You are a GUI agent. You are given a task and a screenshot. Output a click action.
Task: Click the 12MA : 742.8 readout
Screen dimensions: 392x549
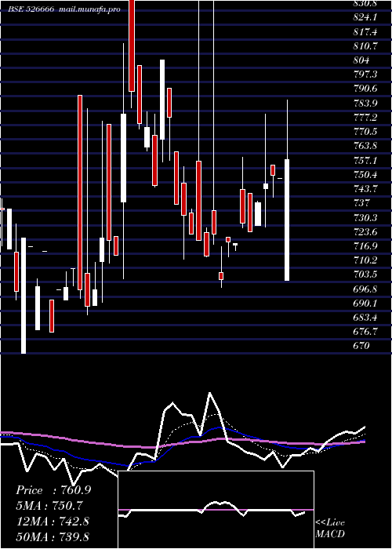coord(53,522)
